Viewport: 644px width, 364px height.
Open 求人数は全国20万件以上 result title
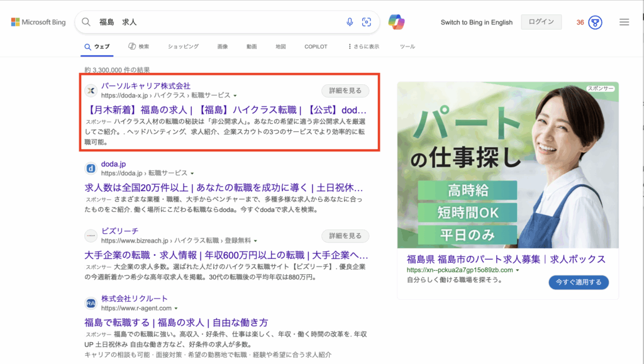point(224,188)
